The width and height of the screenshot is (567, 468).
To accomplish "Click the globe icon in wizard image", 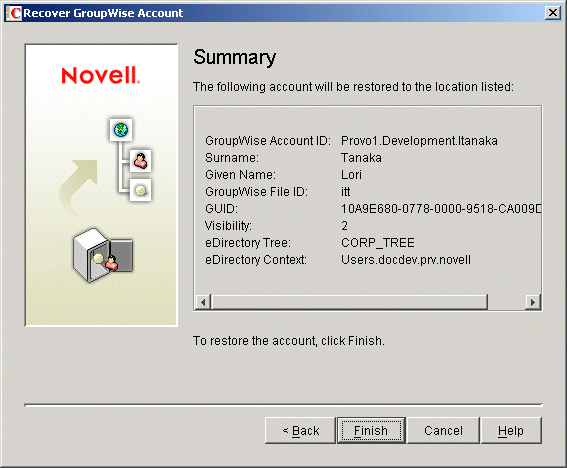I will pos(121,129).
